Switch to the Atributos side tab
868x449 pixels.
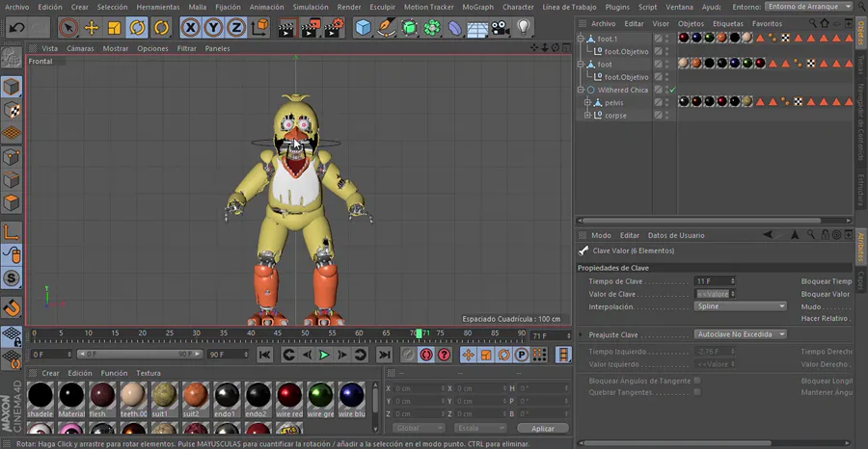(861, 246)
